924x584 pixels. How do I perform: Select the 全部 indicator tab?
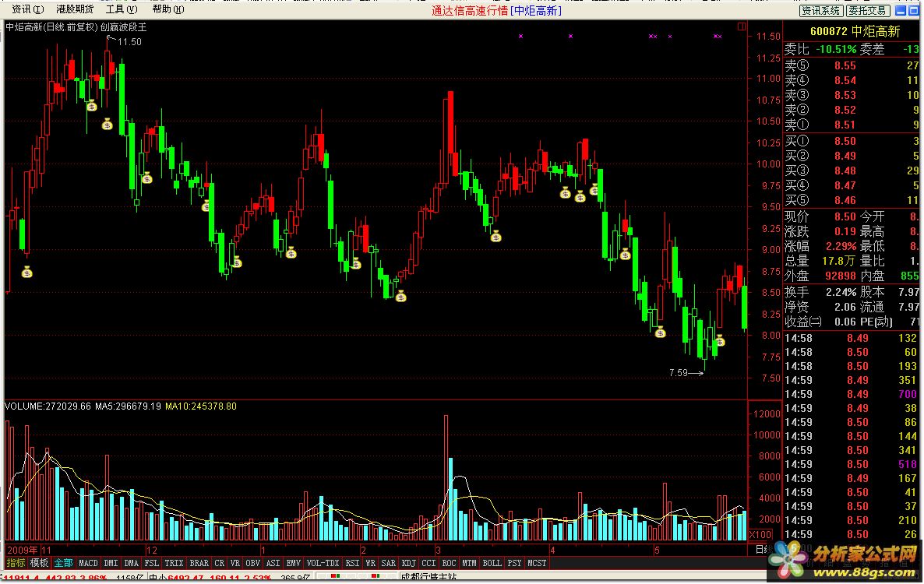63,564
